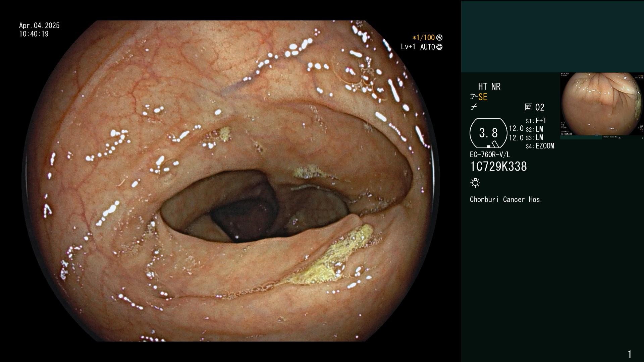
Task: Click the scope tip diameter icon showing 3.8
Action: (x=488, y=133)
